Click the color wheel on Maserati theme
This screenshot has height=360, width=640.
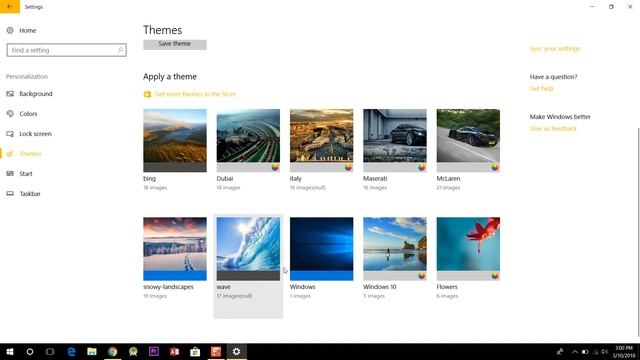[x=422, y=167]
